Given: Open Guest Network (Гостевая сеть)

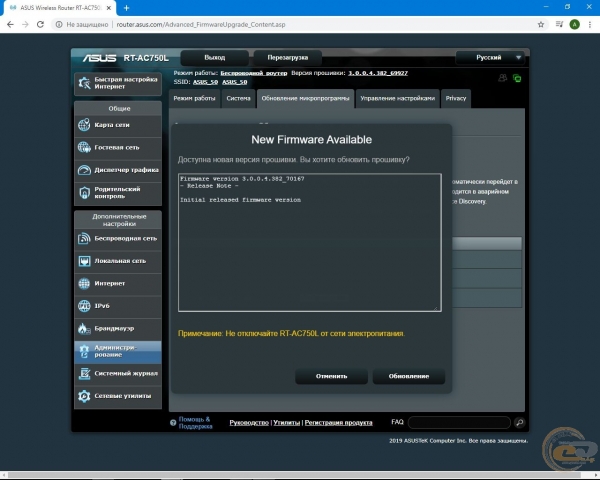Looking at the screenshot, I should tap(118, 147).
